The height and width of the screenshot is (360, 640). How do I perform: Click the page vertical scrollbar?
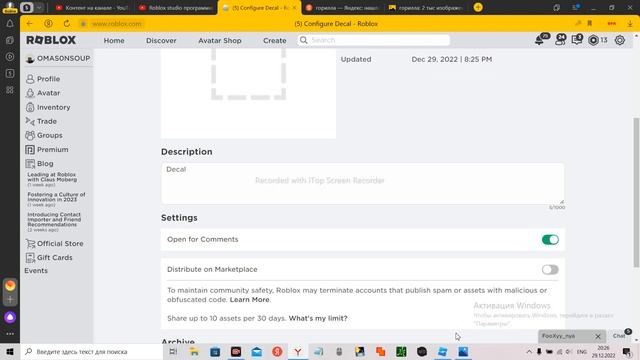pos(636,192)
